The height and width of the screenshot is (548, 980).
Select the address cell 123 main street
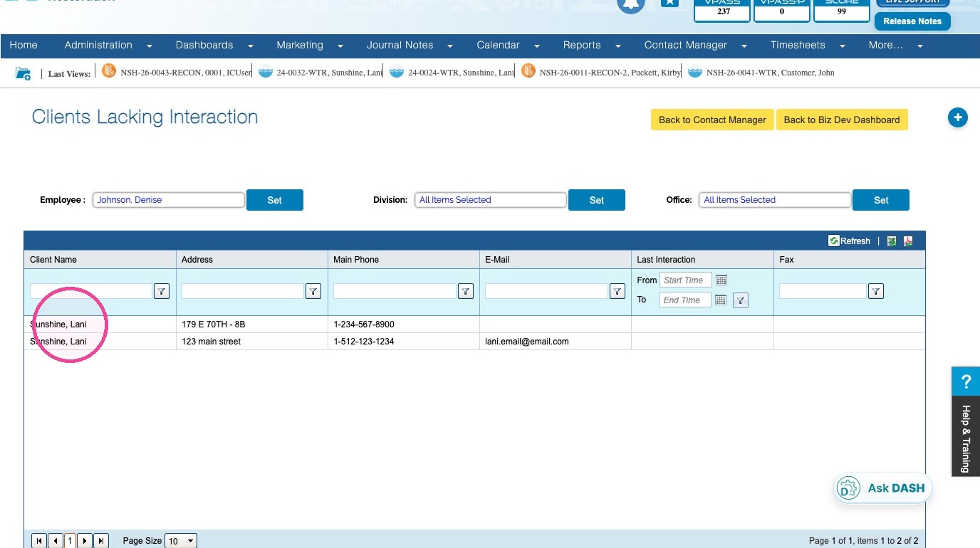(211, 342)
